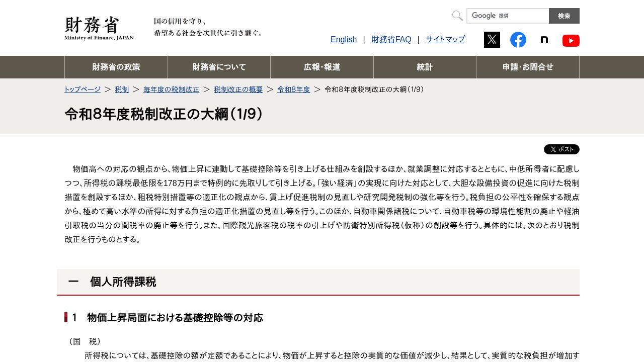Click the page title 令和8年度税制改正の大綱(1/9)
The image size is (644, 362).
tap(164, 114)
